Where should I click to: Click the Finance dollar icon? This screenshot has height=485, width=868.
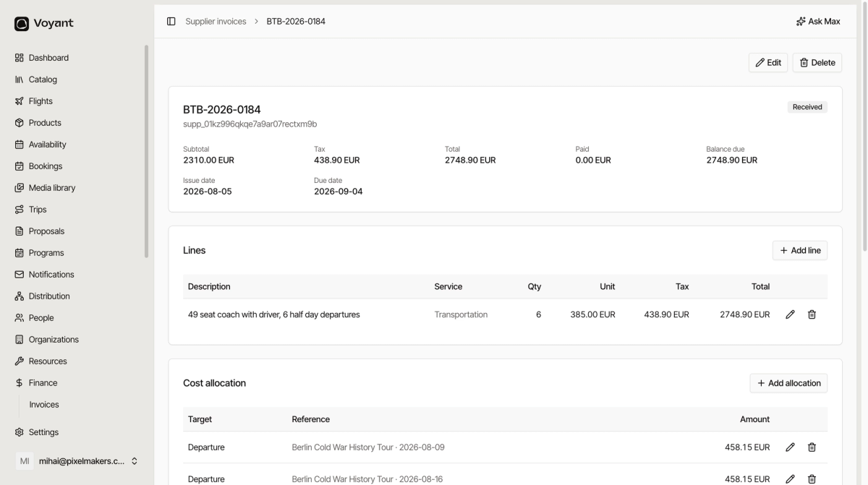[x=20, y=383]
